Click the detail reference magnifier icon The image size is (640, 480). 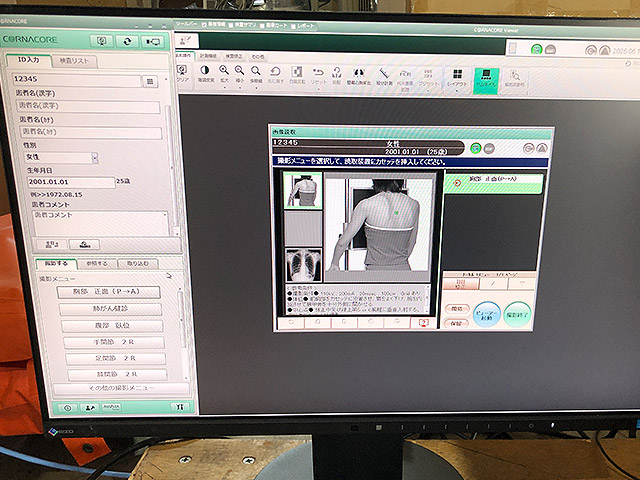tap(515, 76)
